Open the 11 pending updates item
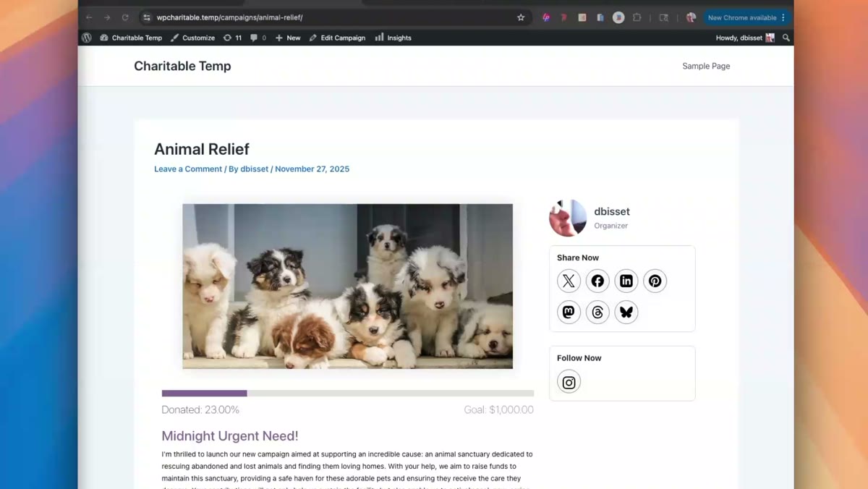Screen dimensions: 868x489 click(x=232, y=38)
